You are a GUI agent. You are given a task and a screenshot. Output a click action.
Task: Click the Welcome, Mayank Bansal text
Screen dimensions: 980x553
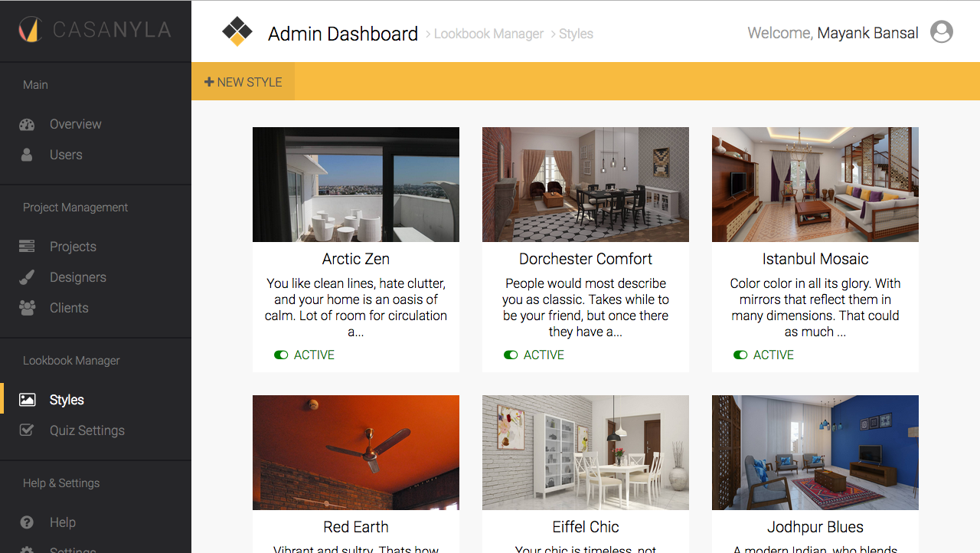tap(833, 33)
